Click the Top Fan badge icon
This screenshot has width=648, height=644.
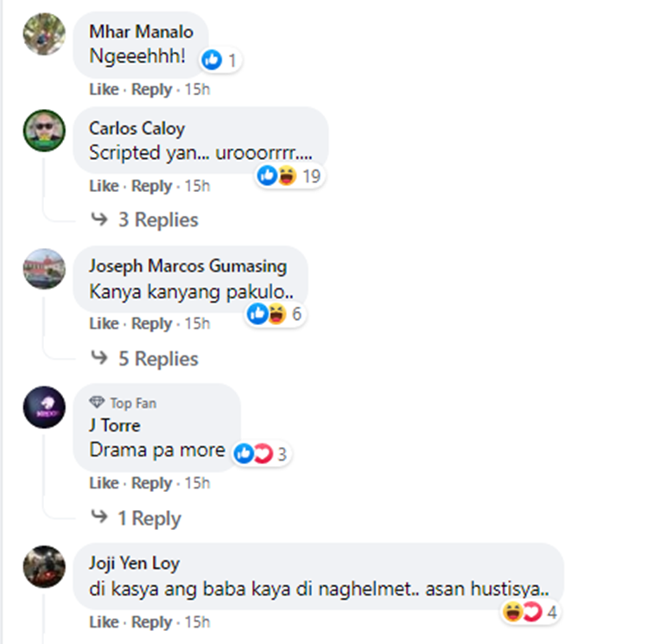point(97,403)
